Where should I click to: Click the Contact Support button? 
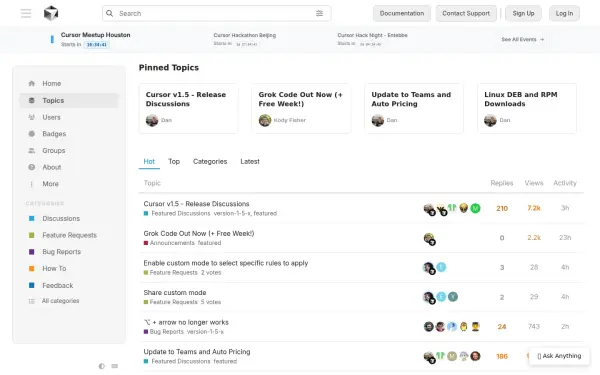(466, 13)
